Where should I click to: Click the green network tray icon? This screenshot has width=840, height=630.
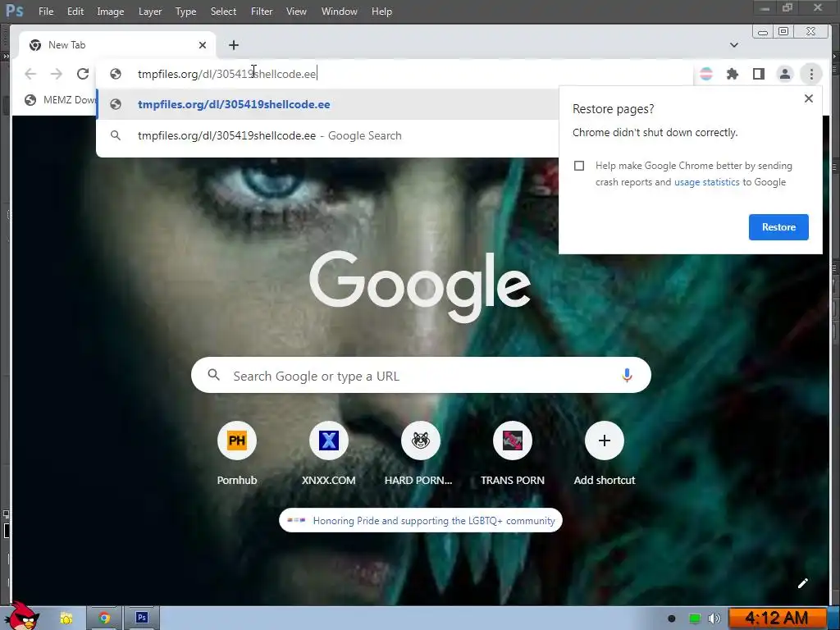(694, 619)
